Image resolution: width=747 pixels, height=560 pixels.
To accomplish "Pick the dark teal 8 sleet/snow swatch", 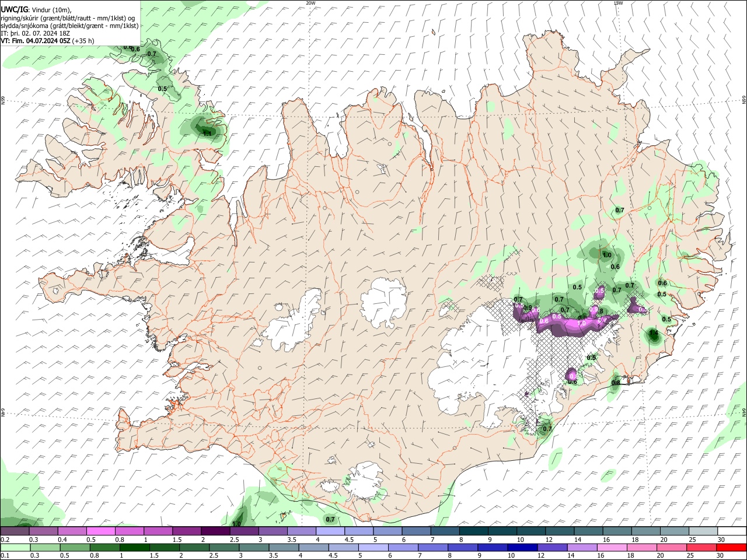I will (474, 531).
